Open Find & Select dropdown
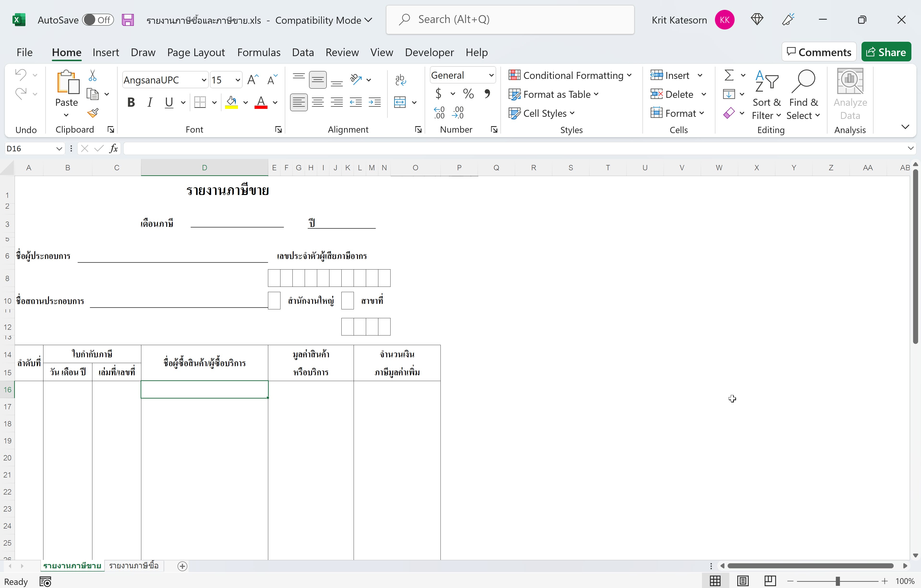The height and width of the screenshot is (588, 921). tap(803, 95)
